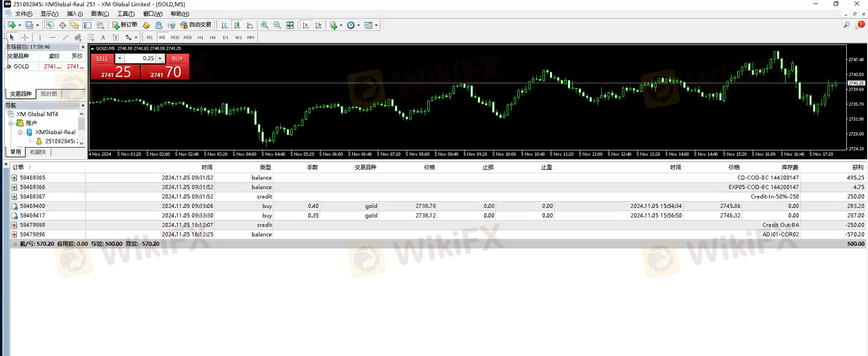Viewport: 868px width, 356px height.
Task: Open the notification alert icon
Action: point(860,25)
